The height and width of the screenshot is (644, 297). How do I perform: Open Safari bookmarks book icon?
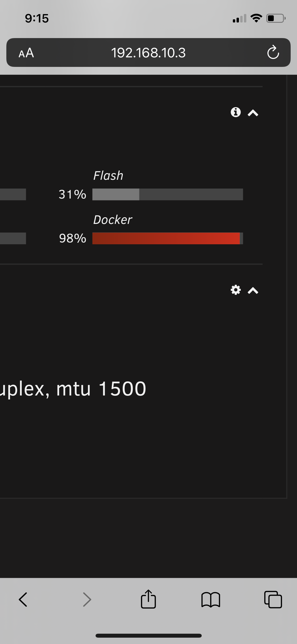(211, 600)
